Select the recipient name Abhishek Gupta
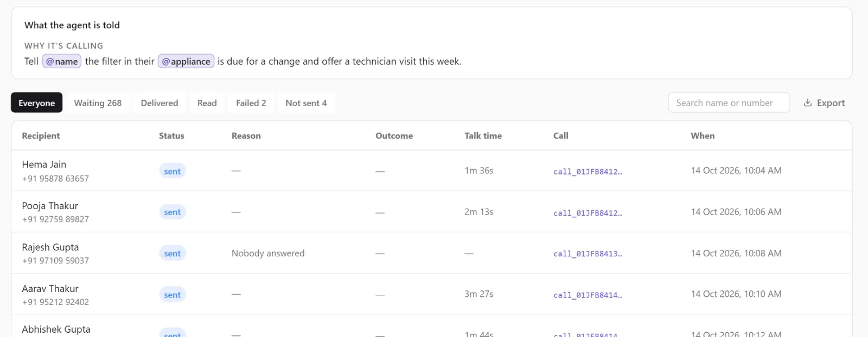 click(56, 329)
